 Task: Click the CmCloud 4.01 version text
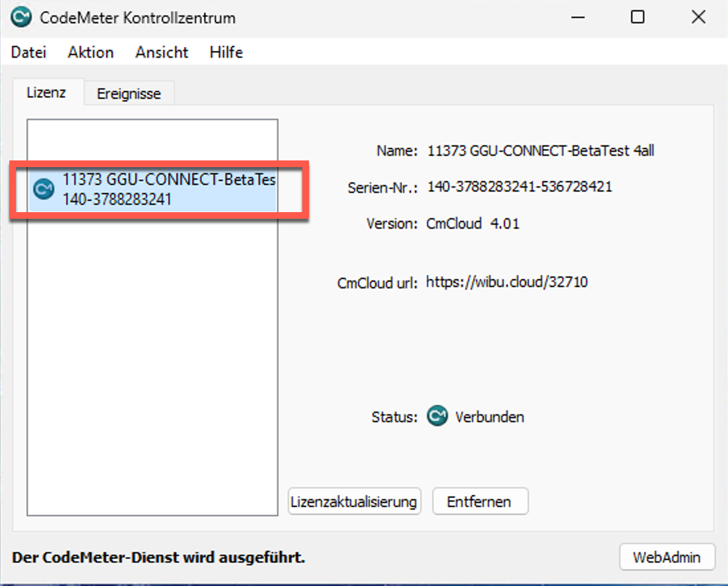[x=473, y=224]
